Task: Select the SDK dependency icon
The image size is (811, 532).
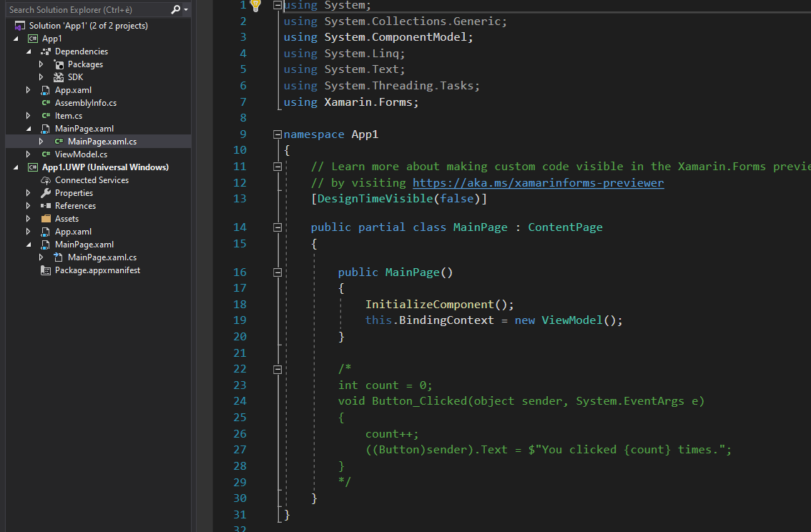Action: [59, 77]
